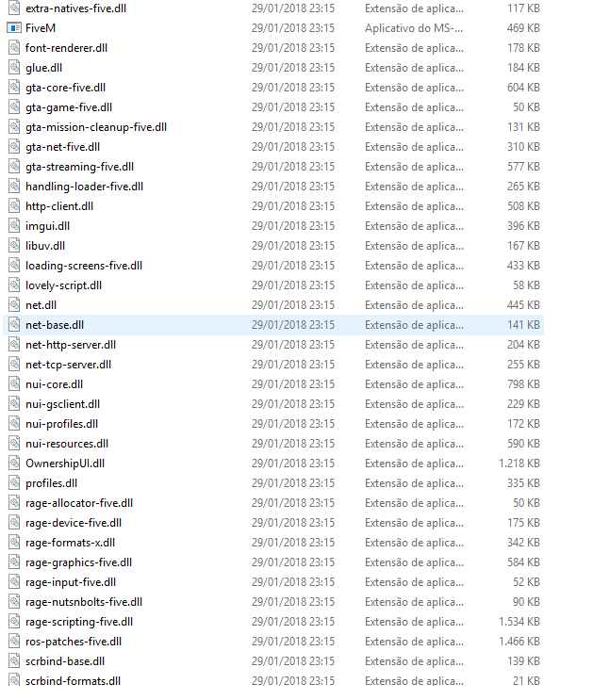Viewport: 593px width, 700px height.
Task: Click the file icon next to lovely-script.dll
Action: [x=14, y=285]
